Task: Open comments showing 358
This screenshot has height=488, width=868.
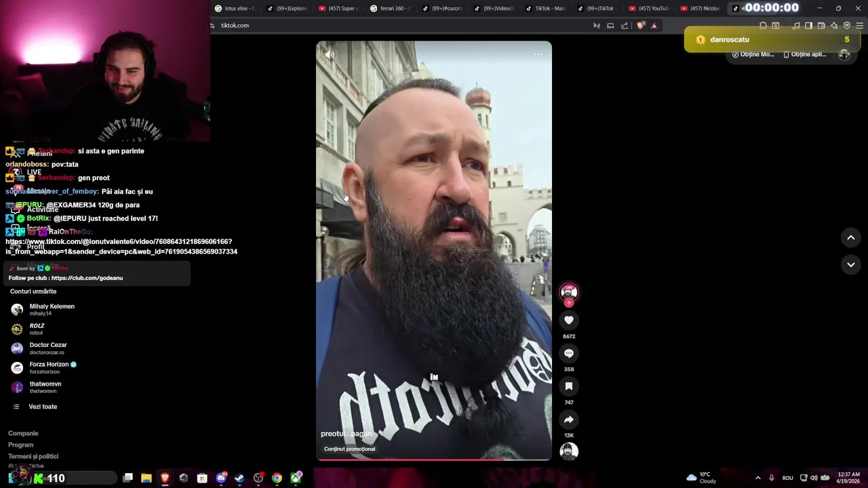Action: tap(569, 353)
